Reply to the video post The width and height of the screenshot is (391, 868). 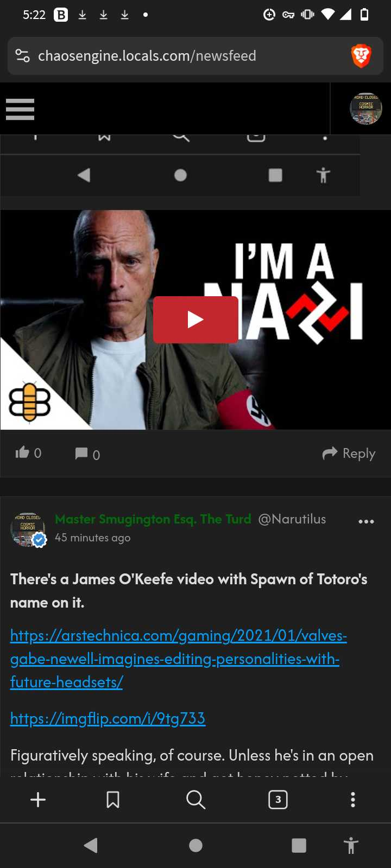pyautogui.click(x=349, y=454)
